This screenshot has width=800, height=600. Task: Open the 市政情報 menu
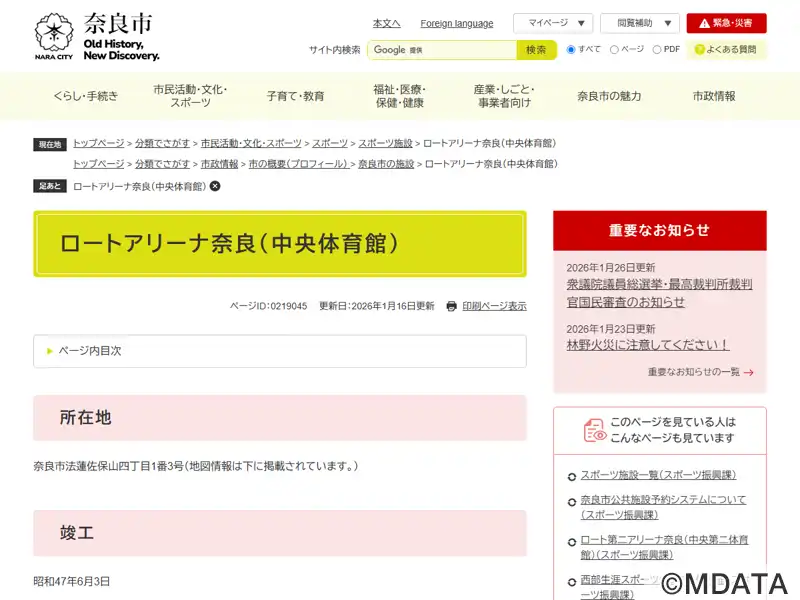(714, 96)
